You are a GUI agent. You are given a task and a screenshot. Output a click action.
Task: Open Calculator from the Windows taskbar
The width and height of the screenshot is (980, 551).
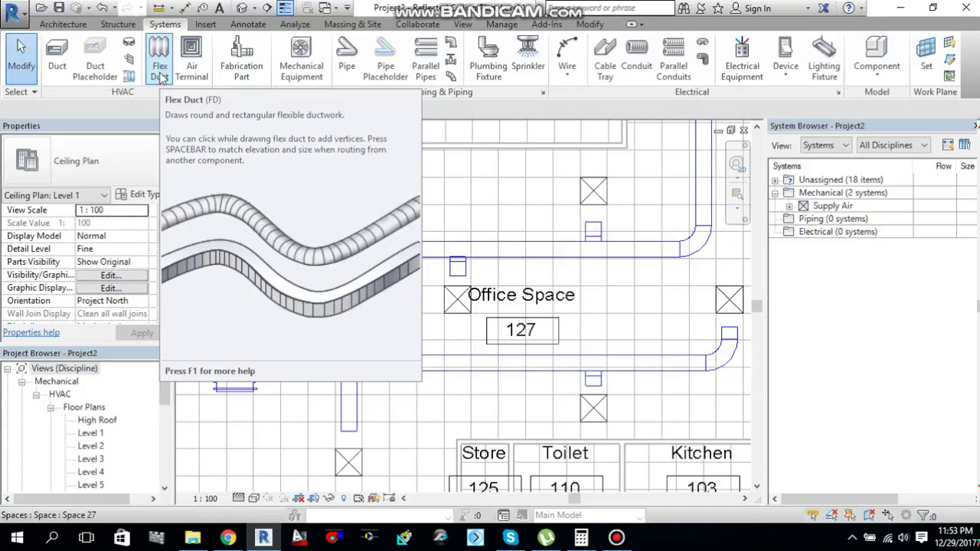pyautogui.click(x=581, y=537)
